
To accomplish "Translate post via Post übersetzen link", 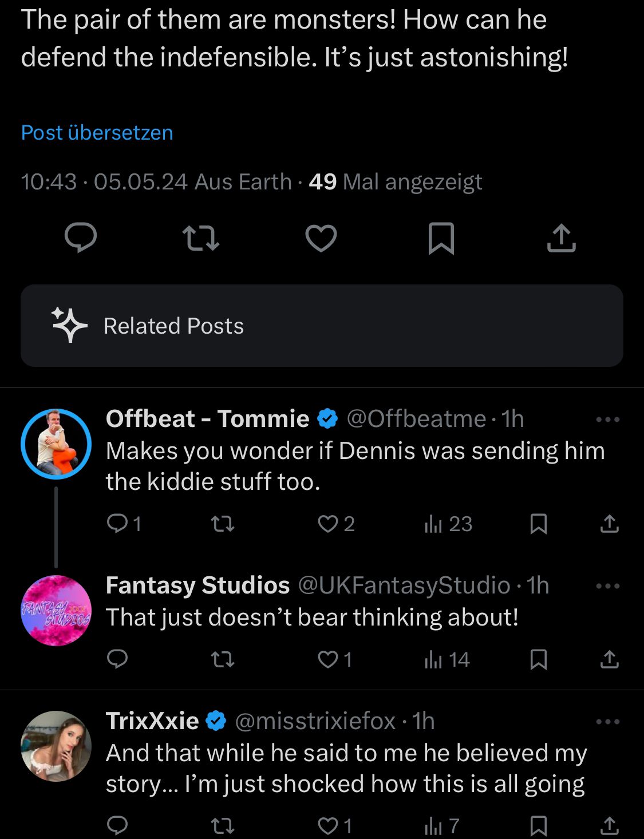I will point(97,133).
